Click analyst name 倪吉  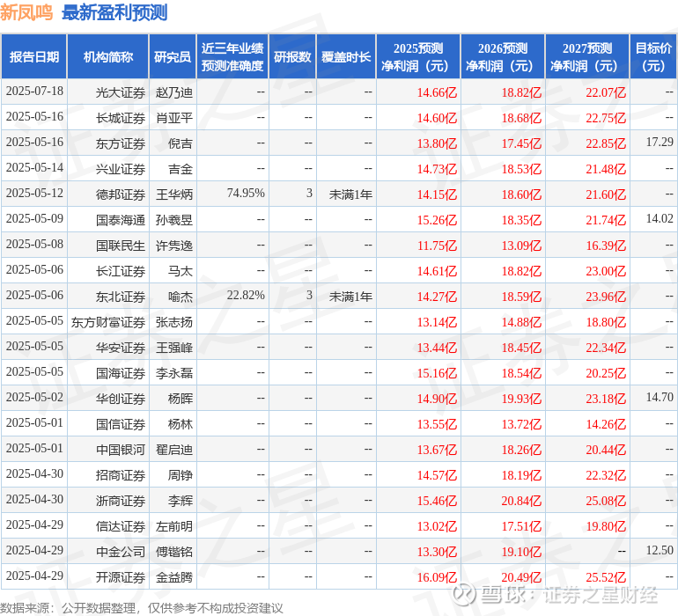click(x=180, y=143)
